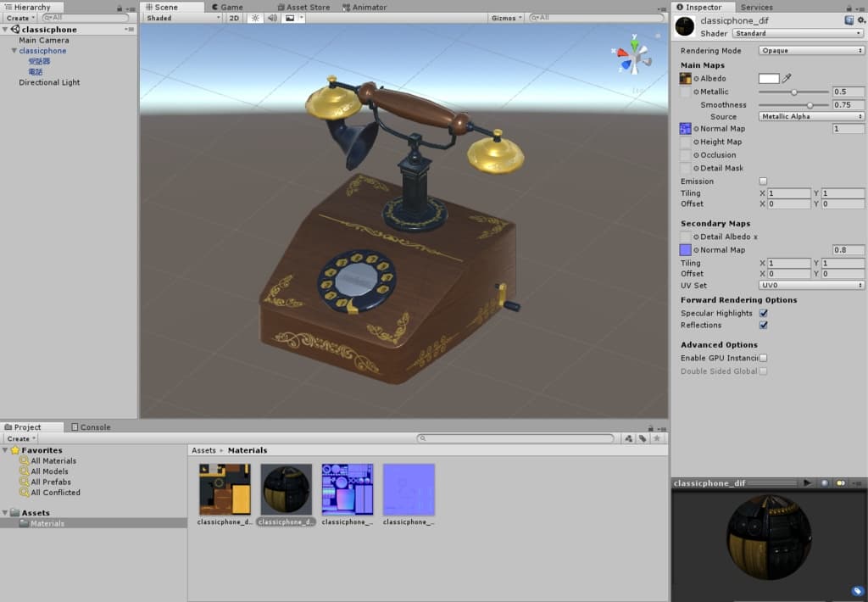Toggle the 2D view button
This screenshot has height=602, width=868.
[235, 18]
